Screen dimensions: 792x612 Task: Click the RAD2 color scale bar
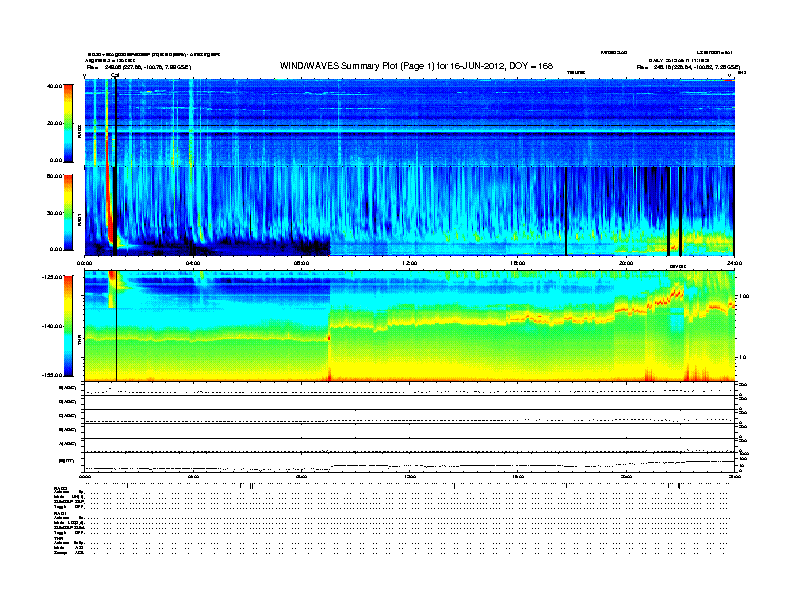[x=68, y=123]
